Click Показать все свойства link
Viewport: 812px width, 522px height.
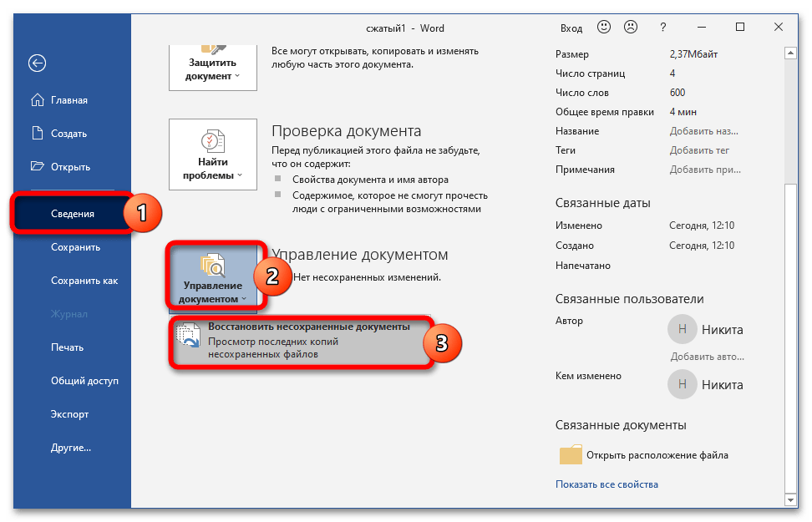(x=607, y=484)
